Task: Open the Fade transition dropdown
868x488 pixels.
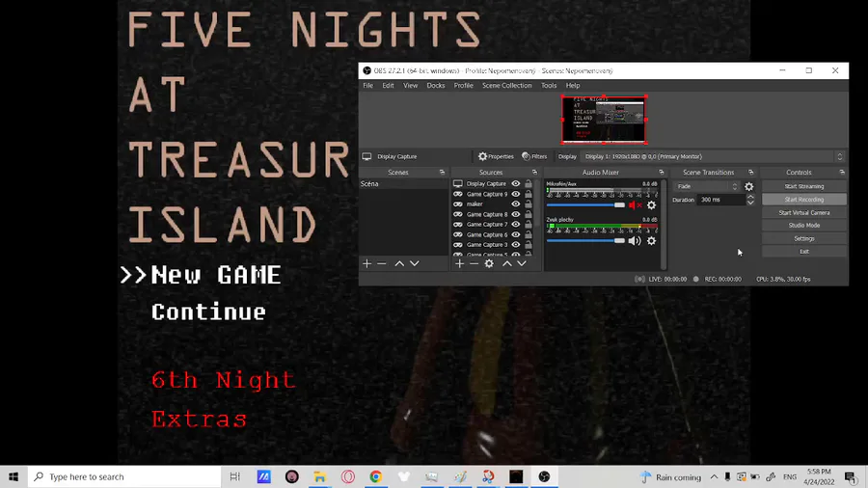Action: pyautogui.click(x=707, y=186)
